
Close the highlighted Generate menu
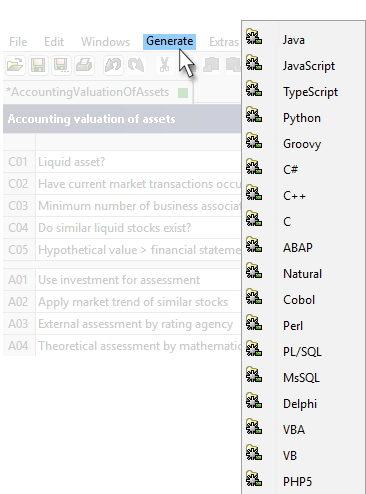(169, 42)
